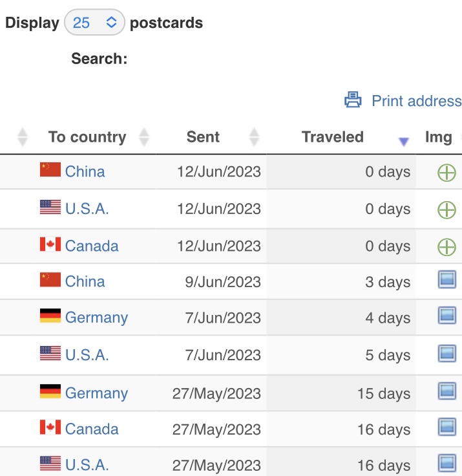Click the printer icon beside Print address
Screen dimensions: 462x476
click(x=353, y=100)
